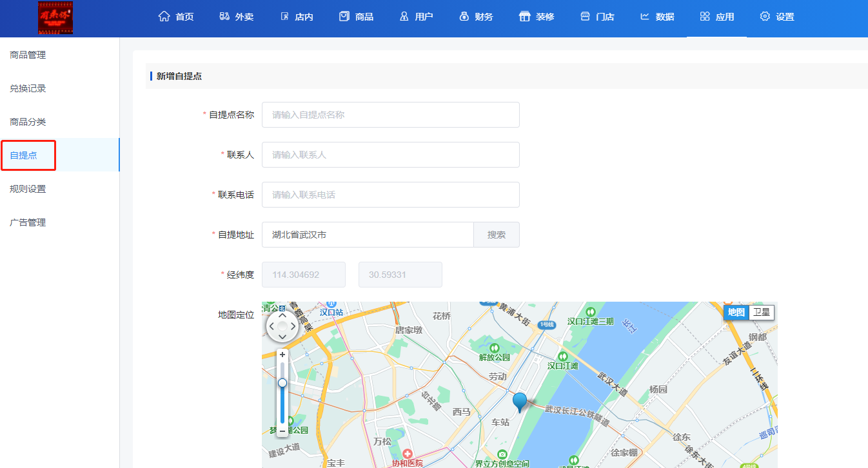
Task: Focus the 自提点名称 input field
Action: click(x=390, y=115)
